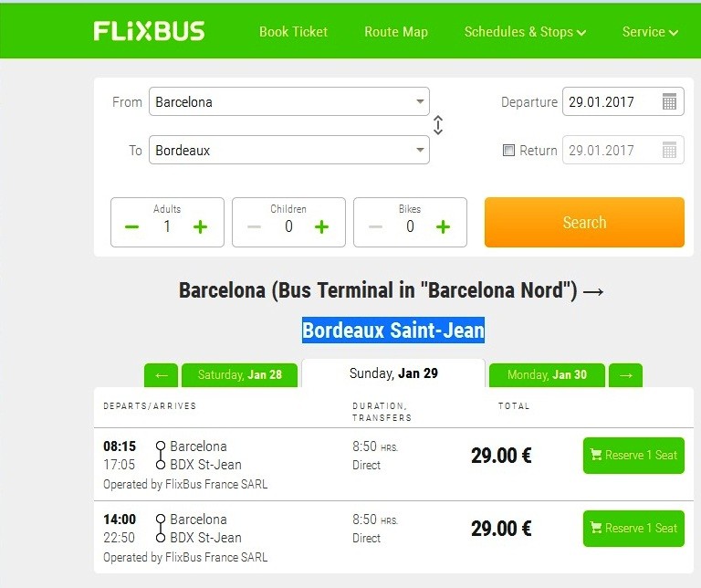Add a bike with the plus icon

click(443, 226)
